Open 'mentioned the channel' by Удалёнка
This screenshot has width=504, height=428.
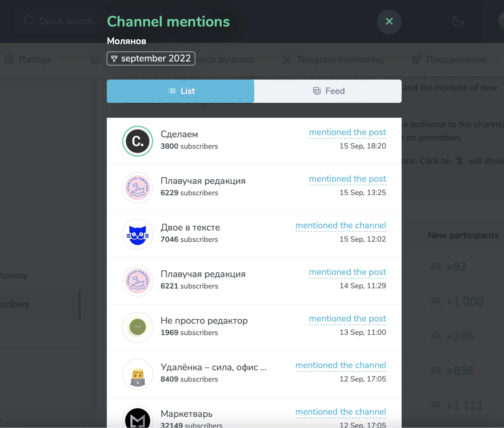pos(341,365)
